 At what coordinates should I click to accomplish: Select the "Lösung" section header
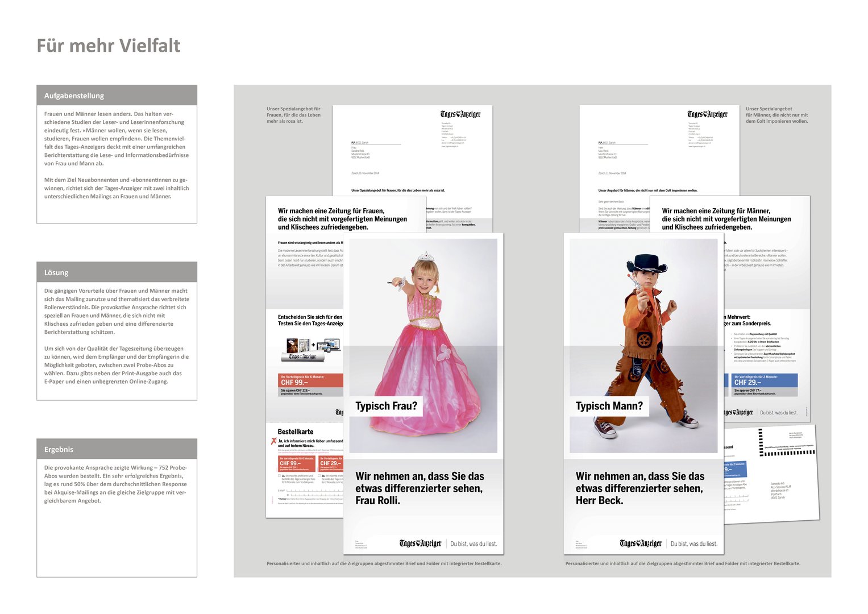(x=117, y=272)
